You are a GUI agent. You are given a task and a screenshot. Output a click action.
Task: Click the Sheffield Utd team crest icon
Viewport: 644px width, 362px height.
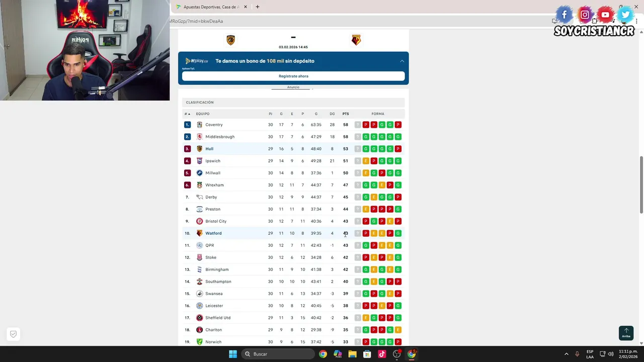[x=200, y=318]
